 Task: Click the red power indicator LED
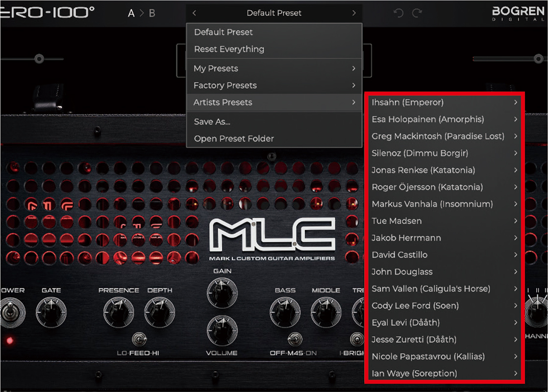(x=10, y=340)
